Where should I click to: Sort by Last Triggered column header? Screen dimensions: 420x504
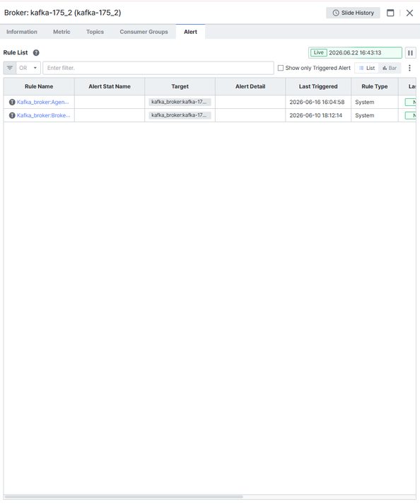[318, 86]
